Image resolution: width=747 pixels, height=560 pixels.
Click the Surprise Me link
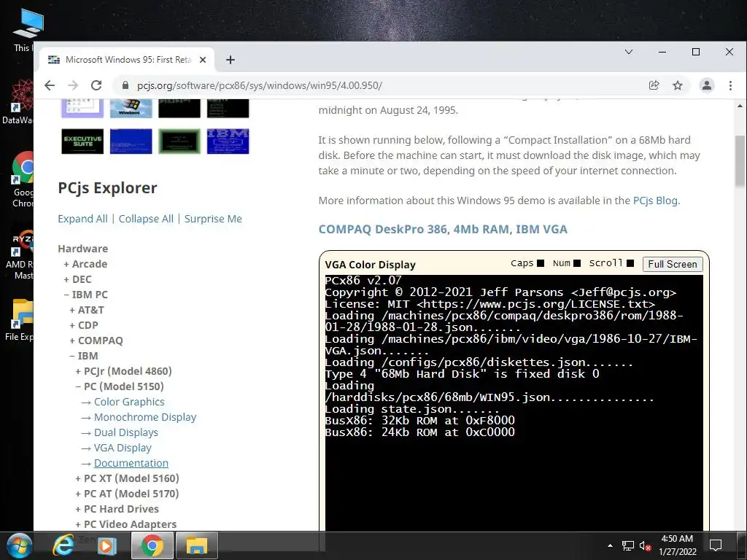(213, 219)
